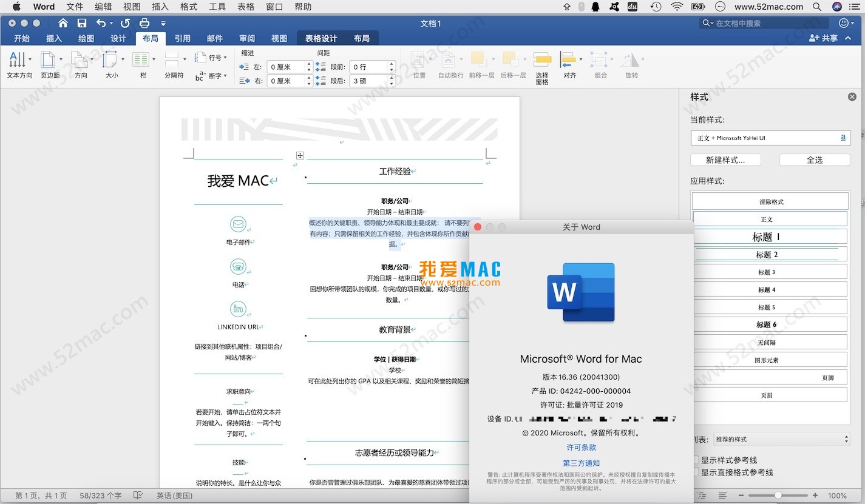This screenshot has height=504, width=865.
Task: Click the spelling check icon in status bar
Action: (x=138, y=496)
